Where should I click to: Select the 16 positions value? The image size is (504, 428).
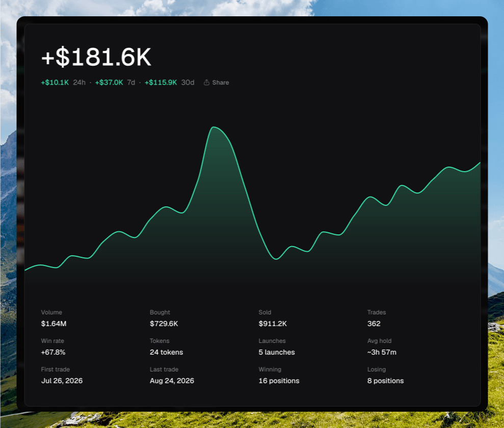279,381
